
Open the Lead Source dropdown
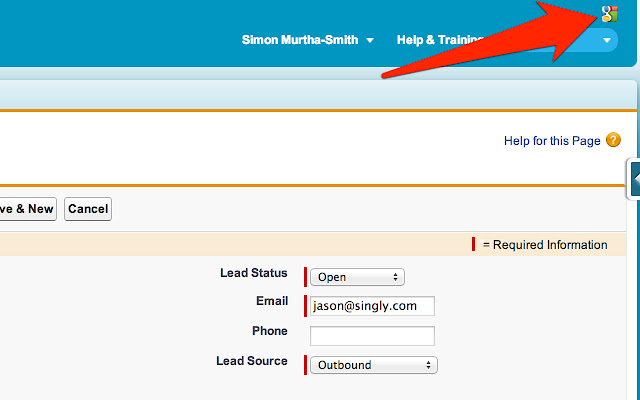click(373, 365)
